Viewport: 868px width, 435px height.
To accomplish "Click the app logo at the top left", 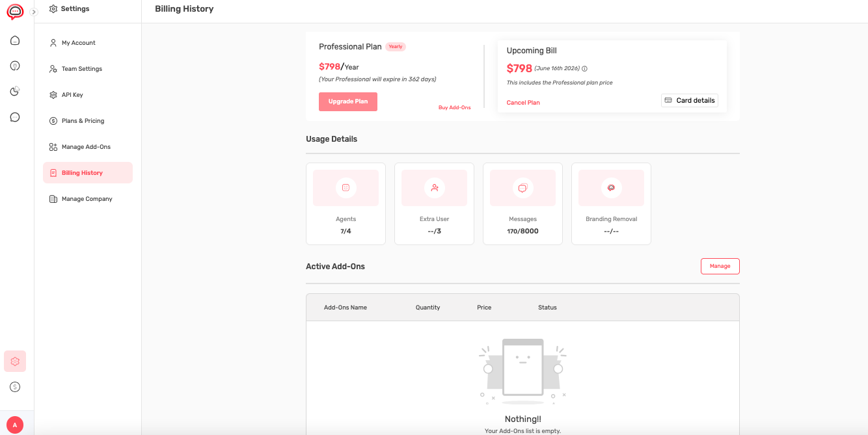I will [x=14, y=11].
